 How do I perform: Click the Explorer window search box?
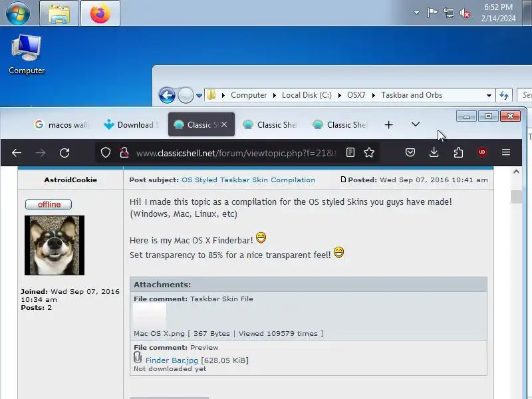[x=525, y=95]
